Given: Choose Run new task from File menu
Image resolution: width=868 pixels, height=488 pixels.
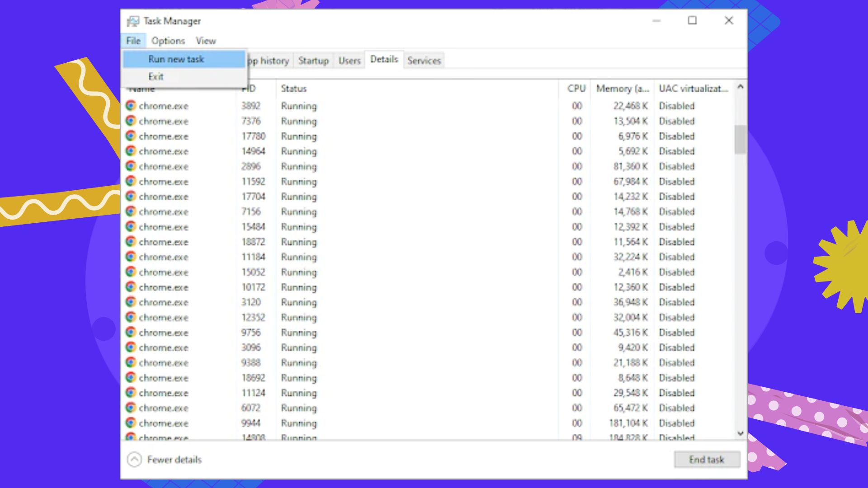Looking at the screenshot, I should (x=184, y=59).
